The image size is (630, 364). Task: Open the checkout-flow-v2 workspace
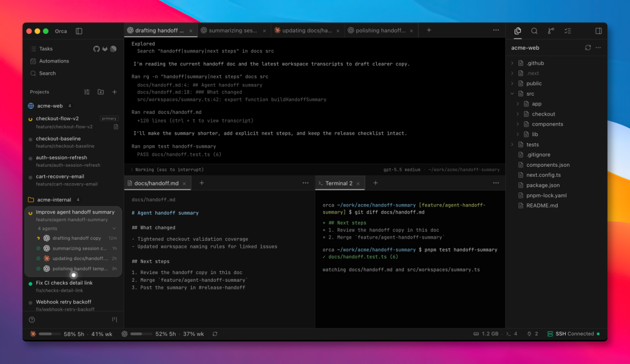coord(73,122)
